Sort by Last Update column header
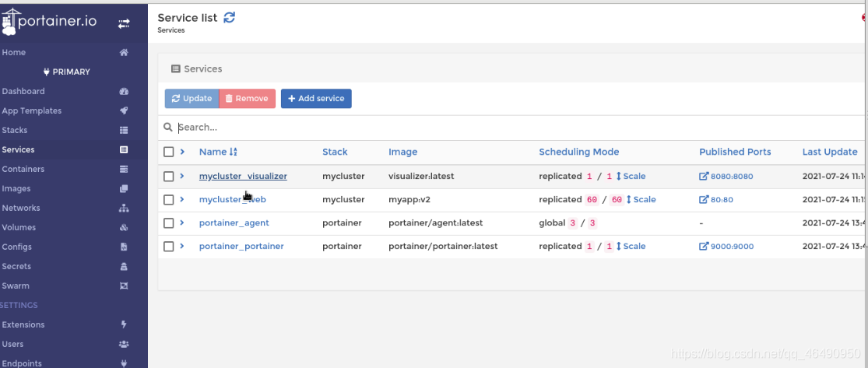Viewport: 868px width, 368px height. [830, 152]
